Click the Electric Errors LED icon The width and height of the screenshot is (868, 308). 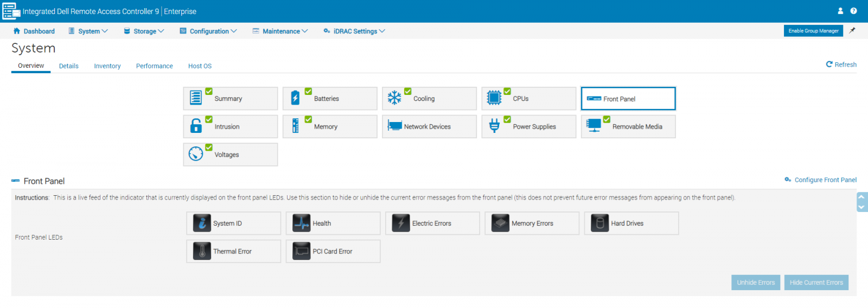(401, 223)
